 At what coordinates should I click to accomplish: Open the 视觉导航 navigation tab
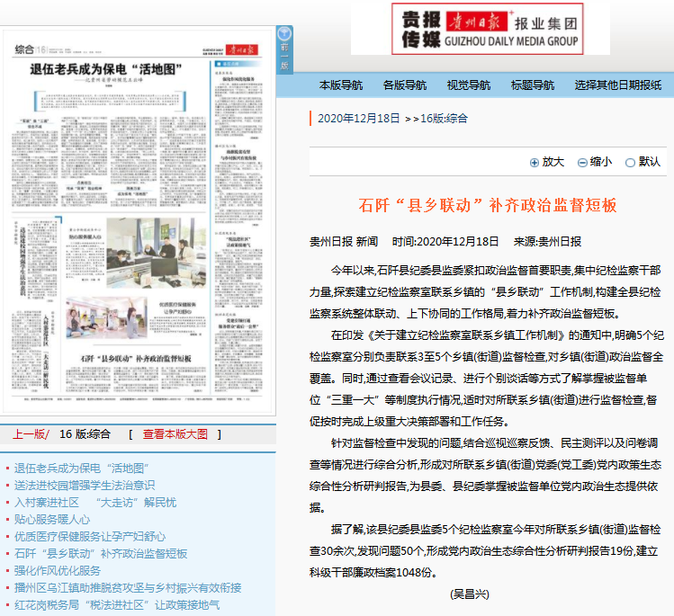click(x=469, y=85)
